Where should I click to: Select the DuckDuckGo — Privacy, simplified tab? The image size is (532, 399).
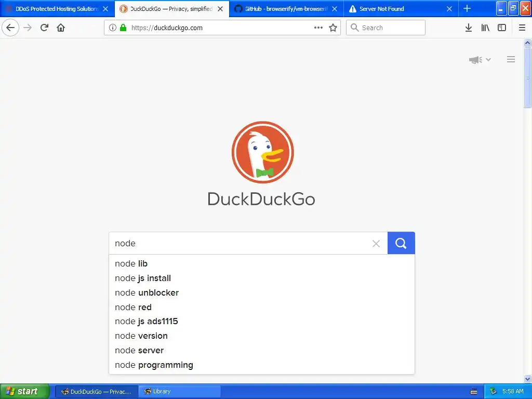point(171,9)
